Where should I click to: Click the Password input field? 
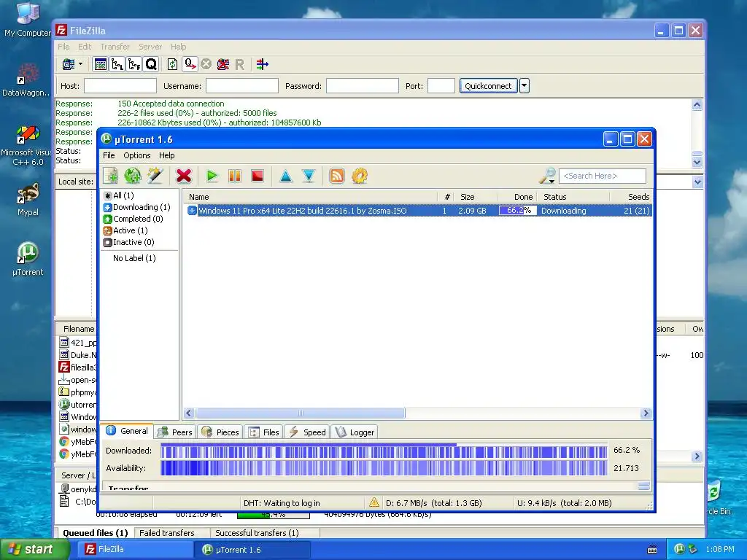(x=362, y=86)
